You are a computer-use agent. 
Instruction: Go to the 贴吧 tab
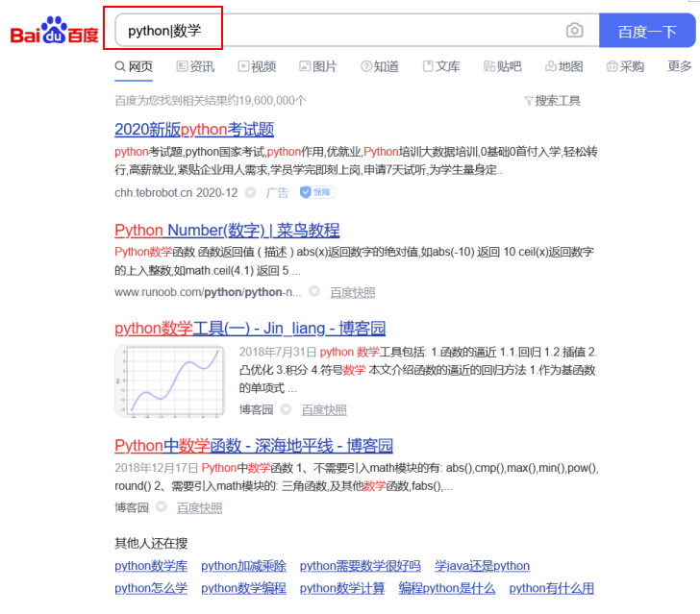502,66
